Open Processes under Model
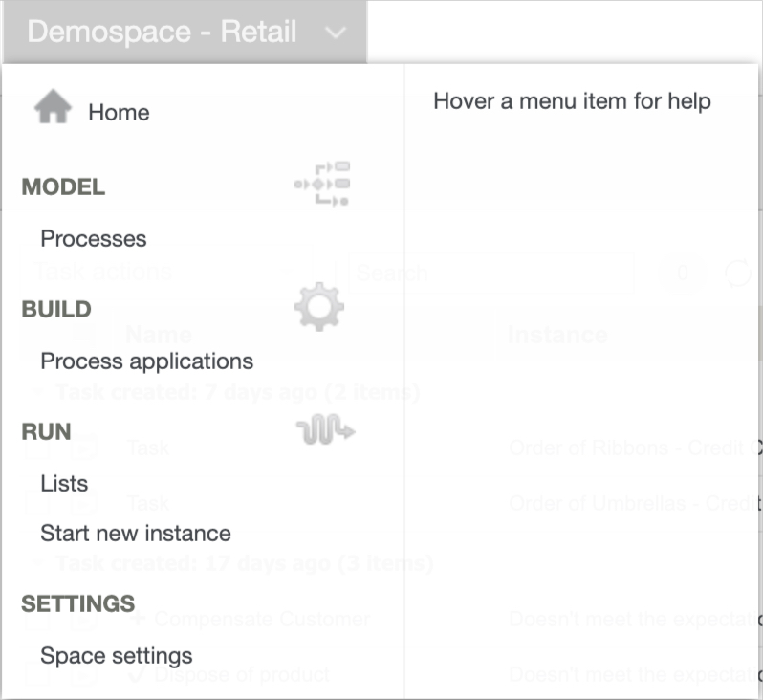The width and height of the screenshot is (763, 700). coord(94,239)
